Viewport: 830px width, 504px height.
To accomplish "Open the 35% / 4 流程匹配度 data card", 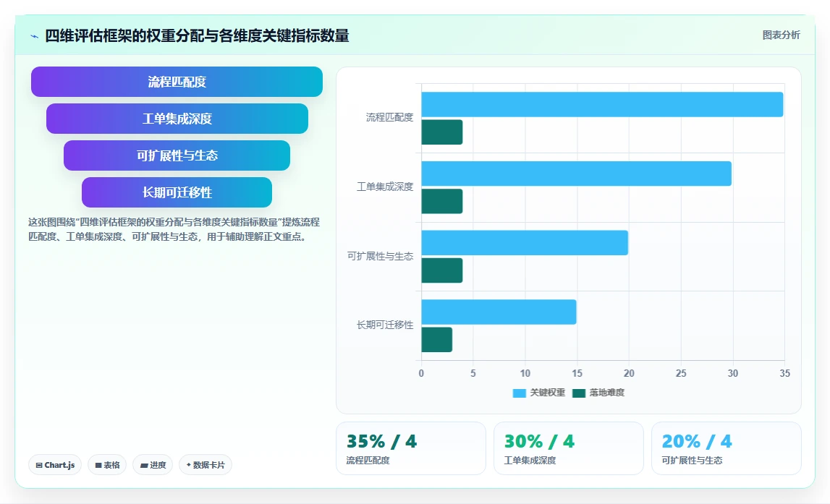I will click(x=411, y=448).
